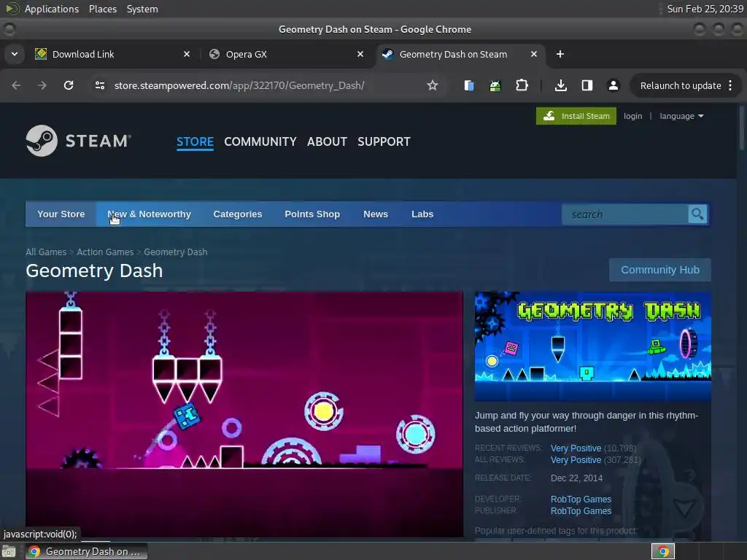
Task: Open Chrome three-dot menu
Action: pyautogui.click(x=729, y=85)
